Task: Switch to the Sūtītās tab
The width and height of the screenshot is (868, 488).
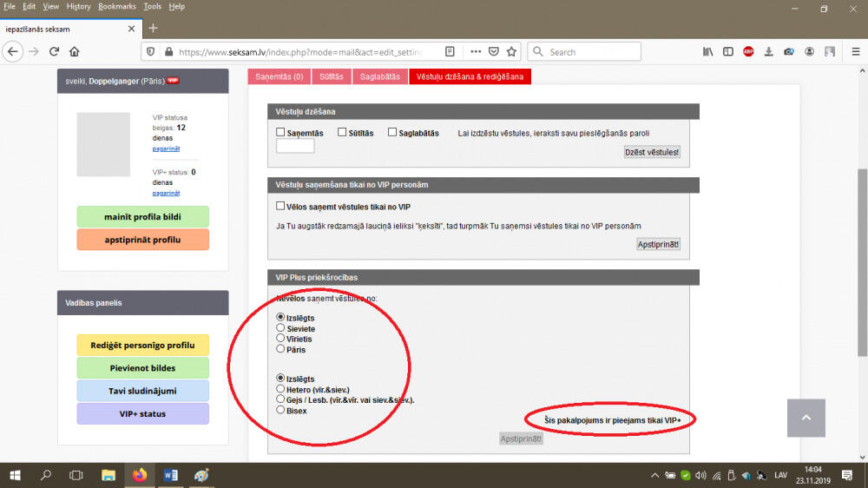Action: [x=333, y=76]
